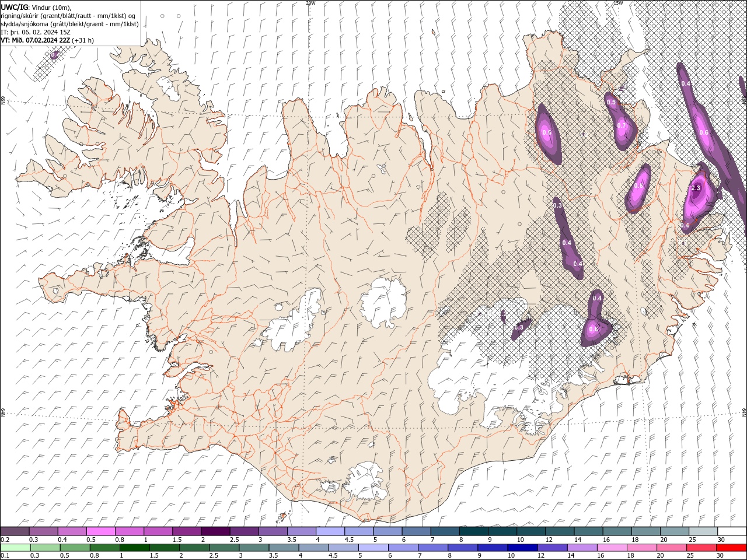Click the 6 swatch in the lower legend row
The height and width of the screenshot is (560, 747).
click(x=403, y=548)
